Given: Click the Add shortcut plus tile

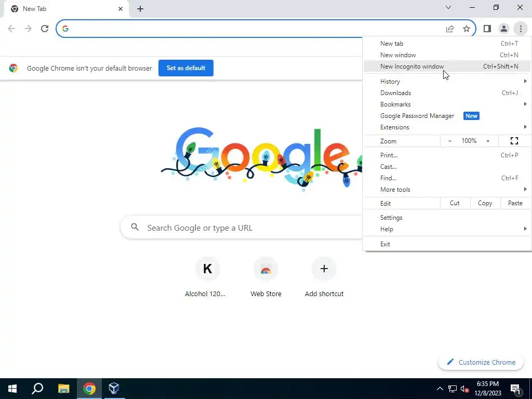Looking at the screenshot, I should (x=324, y=277).
